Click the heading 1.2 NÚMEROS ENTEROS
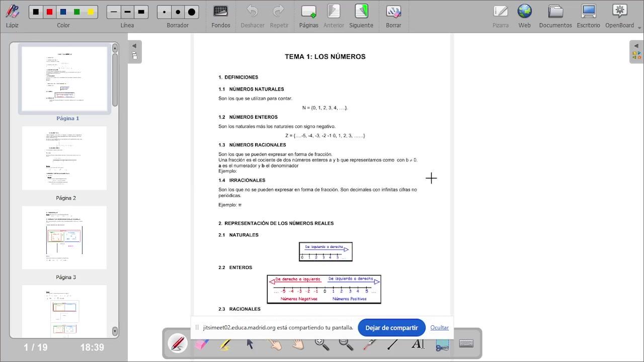The width and height of the screenshot is (644, 362). [x=248, y=117]
